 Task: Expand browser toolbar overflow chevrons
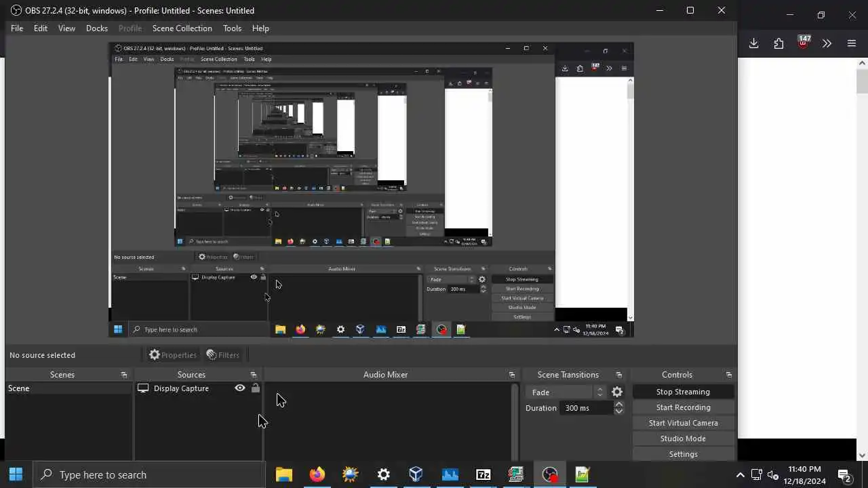[x=827, y=43]
